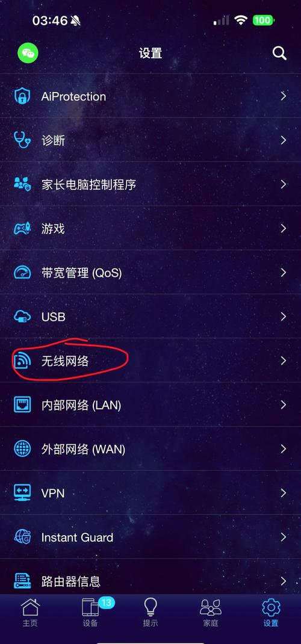This screenshot has height=644, width=301.
Task: Tap the AiProtection shield lock icon
Action: pyautogui.click(x=22, y=96)
